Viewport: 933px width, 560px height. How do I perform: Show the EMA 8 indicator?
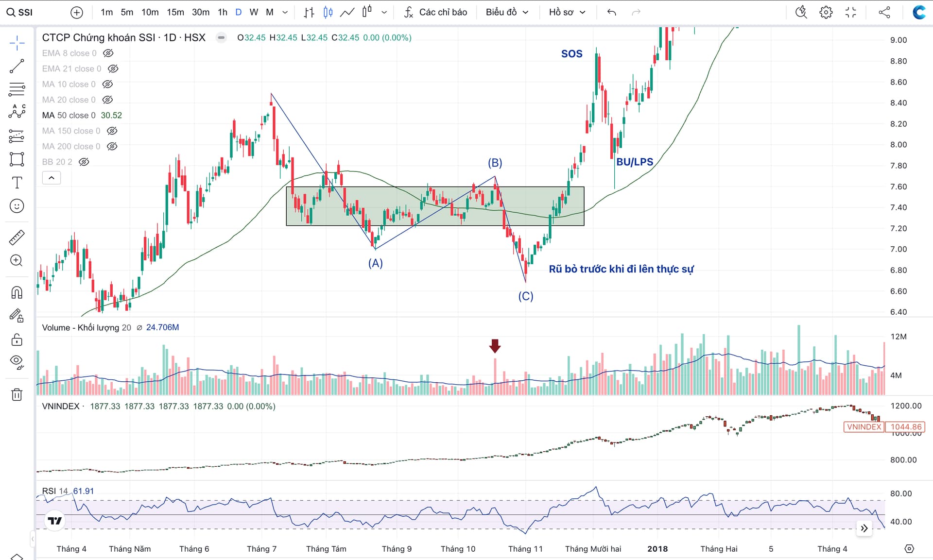(x=108, y=53)
